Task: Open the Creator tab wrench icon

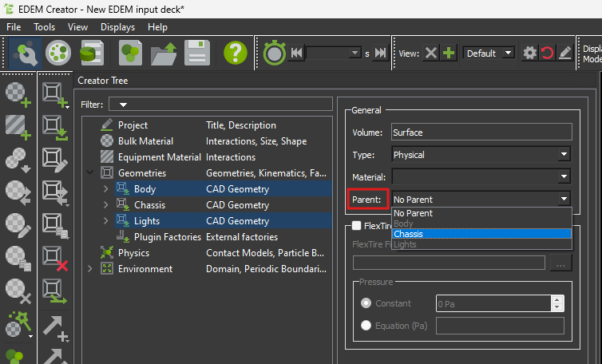Action: coord(25,53)
